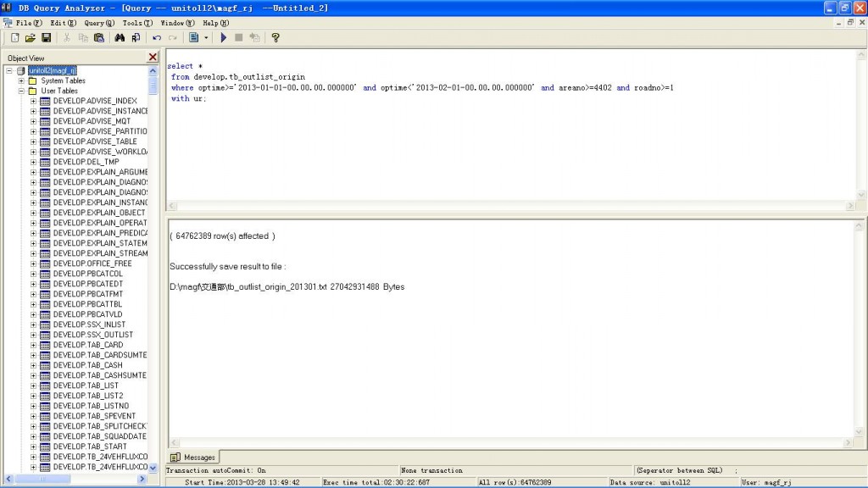This screenshot has height=488, width=868.
Task: Open the Query menu
Action: (99, 23)
